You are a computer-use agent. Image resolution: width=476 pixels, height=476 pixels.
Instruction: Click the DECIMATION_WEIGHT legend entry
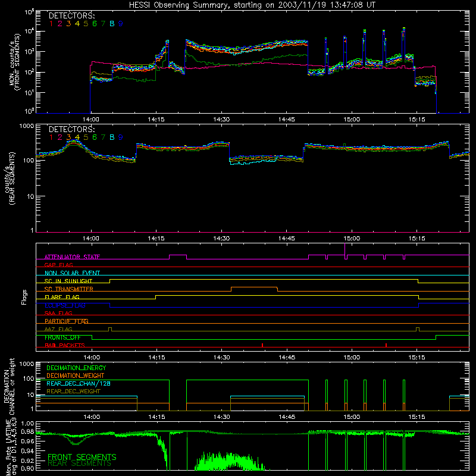(x=76, y=375)
